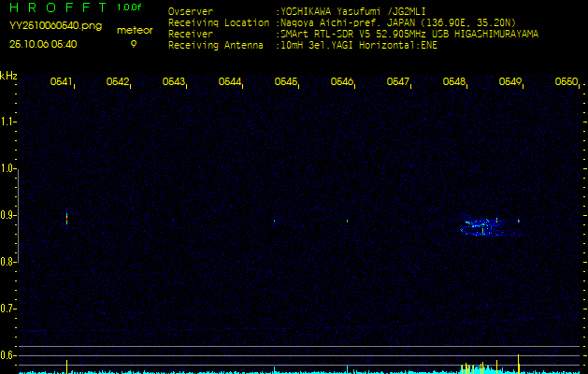Select the version label 1.0.0f
This screenshot has width=588, height=374.
(129, 7)
